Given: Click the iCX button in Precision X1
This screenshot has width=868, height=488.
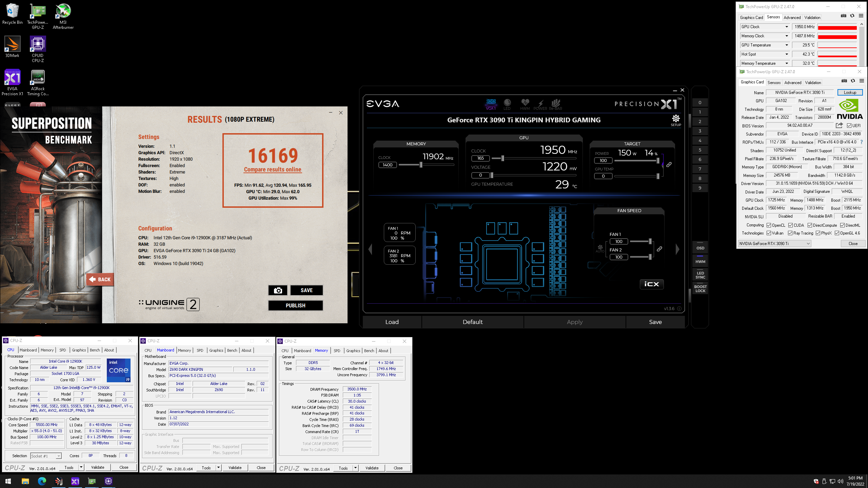Looking at the screenshot, I should [x=652, y=284].
